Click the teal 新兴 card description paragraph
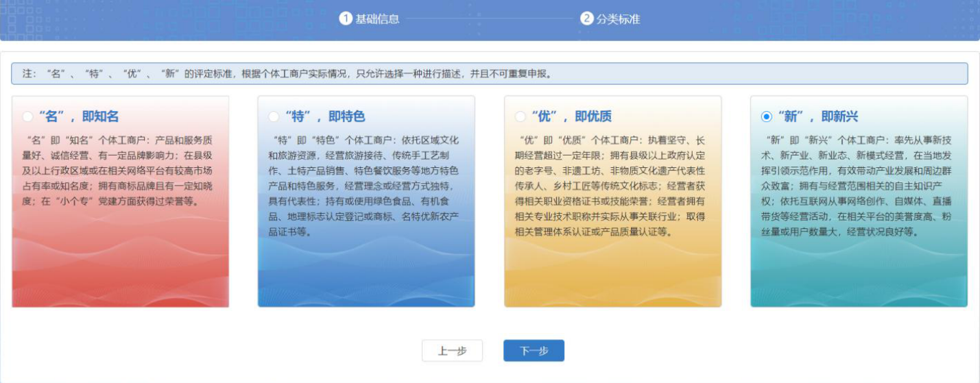980x383 pixels. coord(859,186)
